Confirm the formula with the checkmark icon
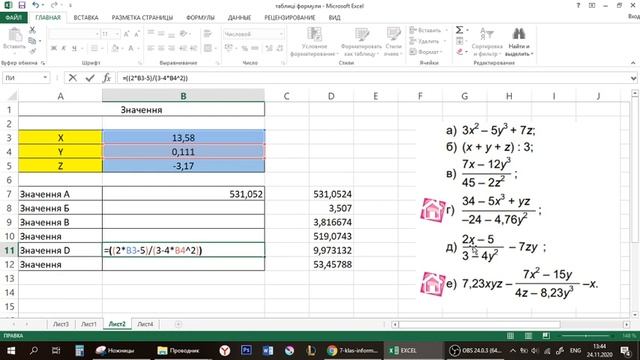This screenshot has width=640, height=360. 90,78
